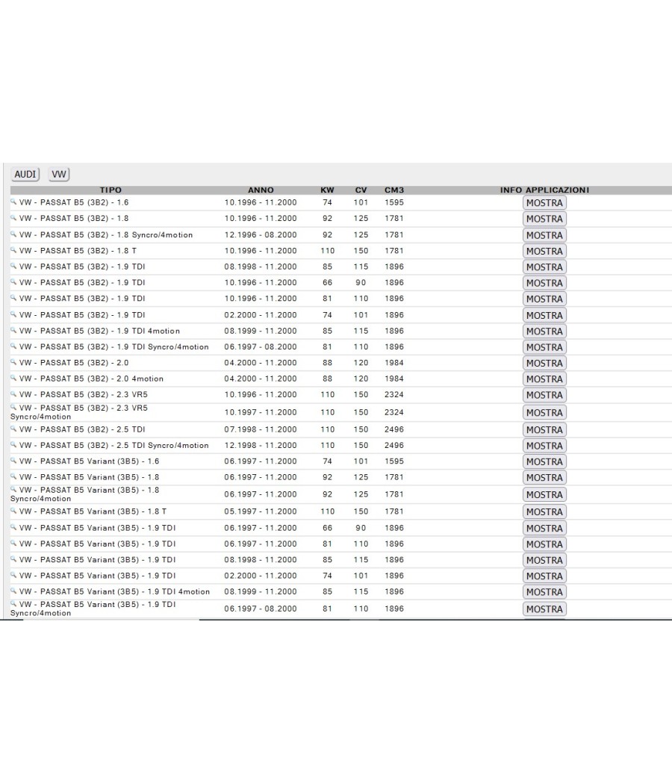Click MOSTRA in the Variant (3B5) 1.8 T row
Image resolution: width=672 pixels, height=784 pixels.
click(x=544, y=512)
